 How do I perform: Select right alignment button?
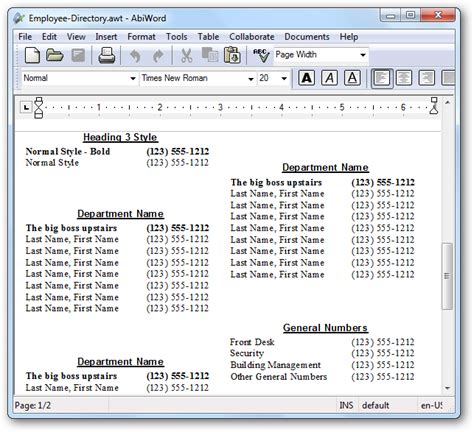point(426,78)
